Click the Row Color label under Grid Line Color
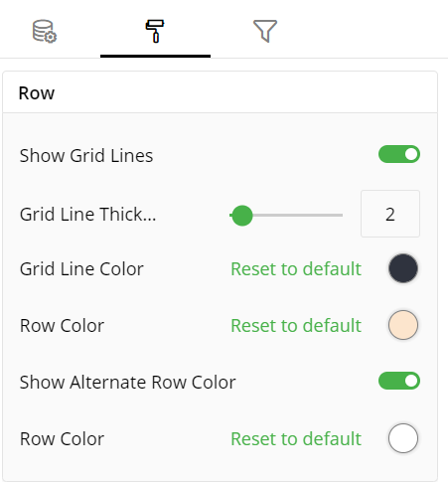This screenshot has width=448, height=482. point(62,326)
